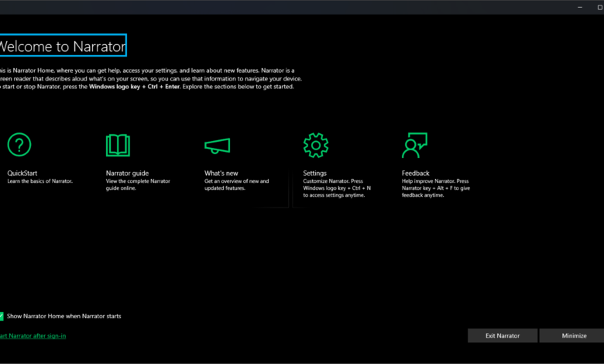Click 'Customize Narrator. Press Windows logo key' text
Screen dimensions: 604x364
click(x=337, y=188)
